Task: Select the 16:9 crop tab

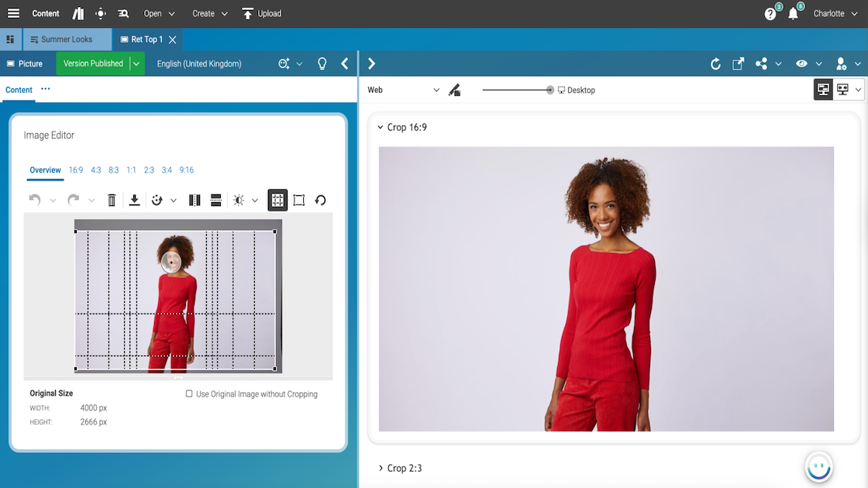Action: [76, 170]
